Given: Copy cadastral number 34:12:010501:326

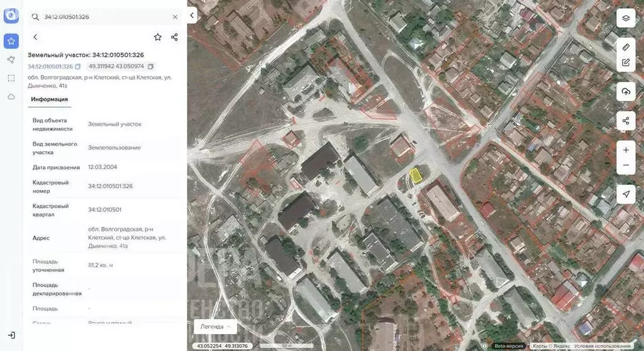Looking at the screenshot, I should point(78,67).
